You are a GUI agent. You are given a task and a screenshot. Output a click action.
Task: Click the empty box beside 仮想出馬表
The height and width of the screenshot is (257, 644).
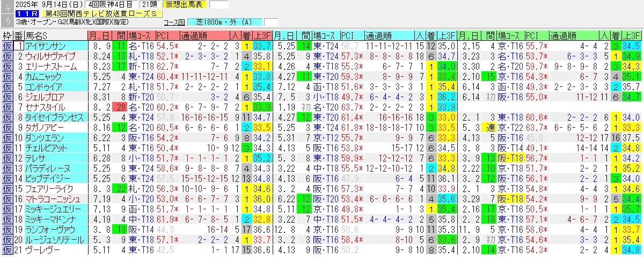(x=218, y=5)
